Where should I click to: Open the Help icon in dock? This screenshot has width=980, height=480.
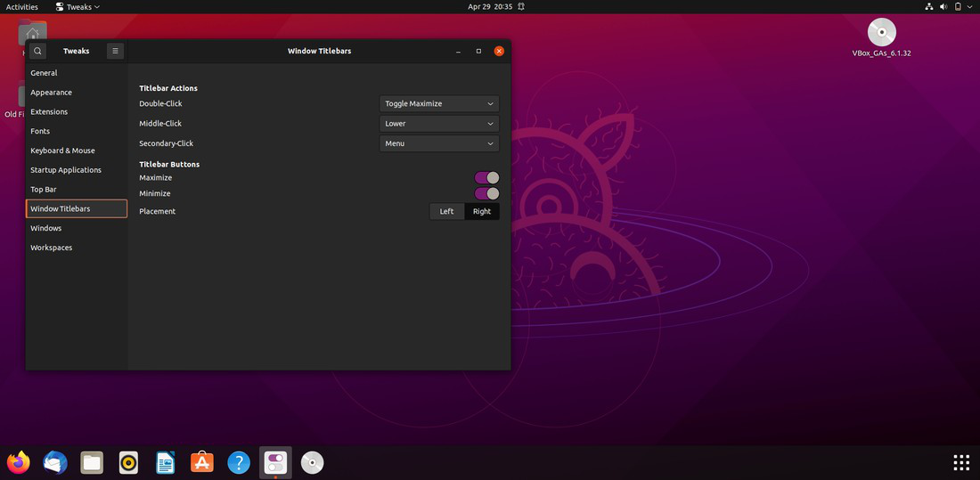[238, 462]
